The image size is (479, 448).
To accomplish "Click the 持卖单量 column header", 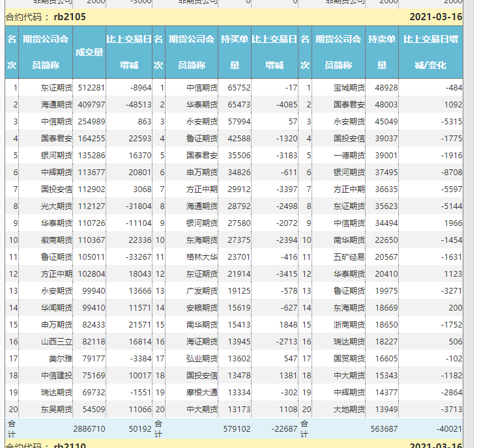I will pos(382,52).
